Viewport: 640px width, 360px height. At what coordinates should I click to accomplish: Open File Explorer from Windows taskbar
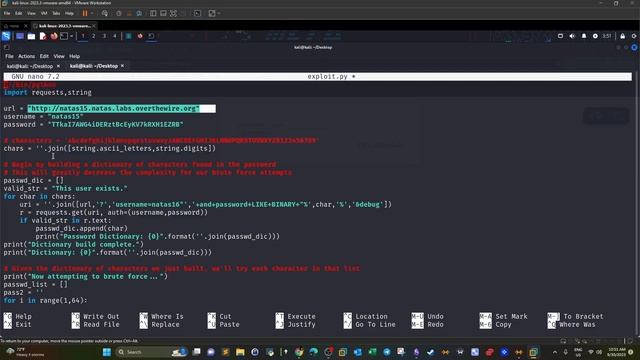[x=240, y=352]
